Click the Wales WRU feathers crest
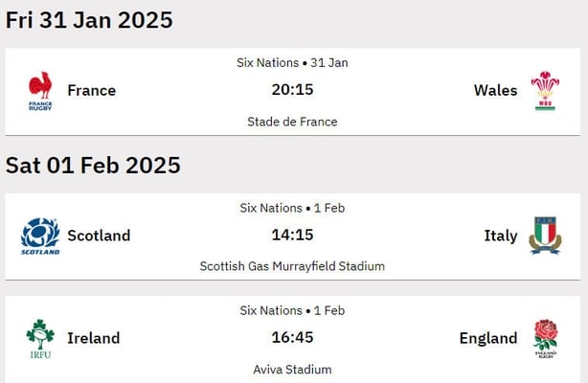This screenshot has height=383, width=588. pos(545,91)
